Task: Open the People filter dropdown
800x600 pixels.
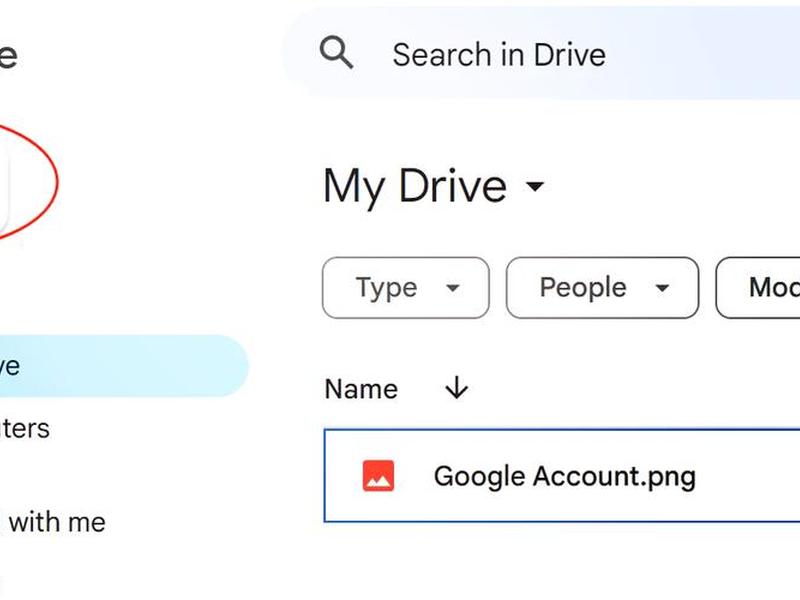Action: point(602,288)
